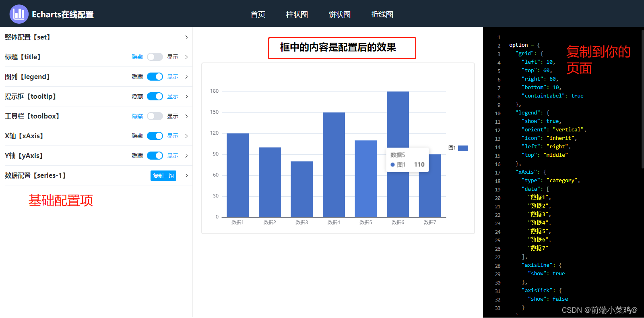Click the "icon": "inherit" code line
Image resolution: width=644 pixels, height=318 pixels.
[x=549, y=138]
